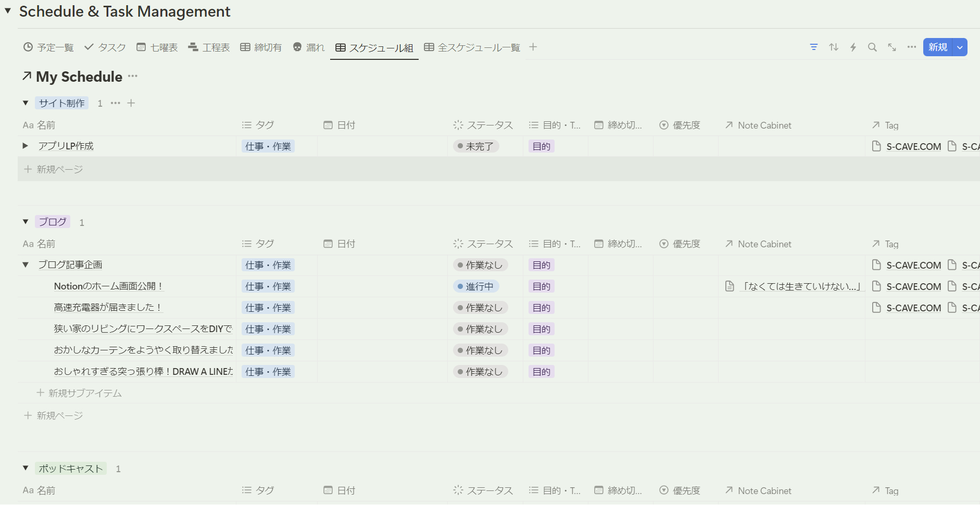This screenshot has width=980, height=505.
Task: Open more view settings via ellipsis icon
Action: (x=912, y=47)
